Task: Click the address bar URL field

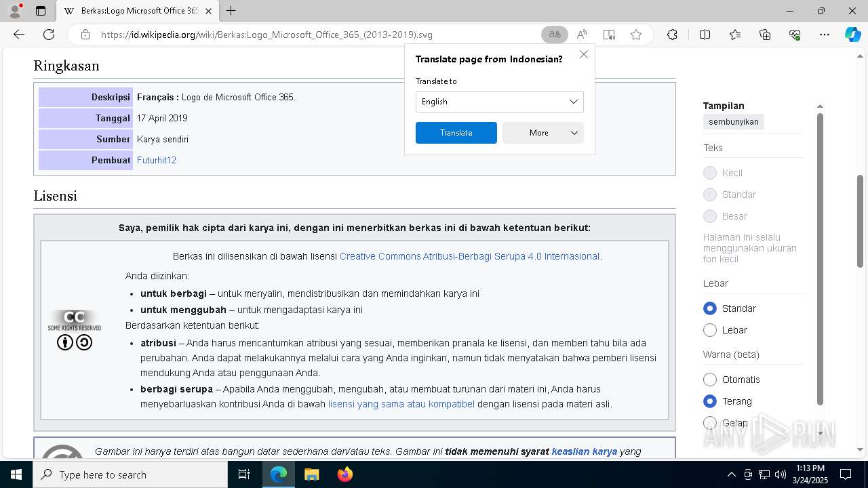Action: 319,35
